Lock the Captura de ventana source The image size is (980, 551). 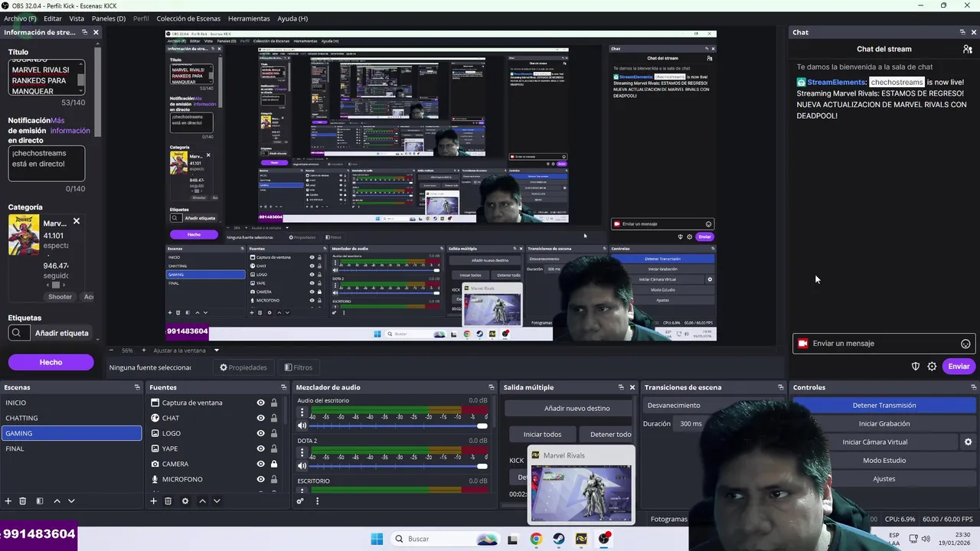273,403
